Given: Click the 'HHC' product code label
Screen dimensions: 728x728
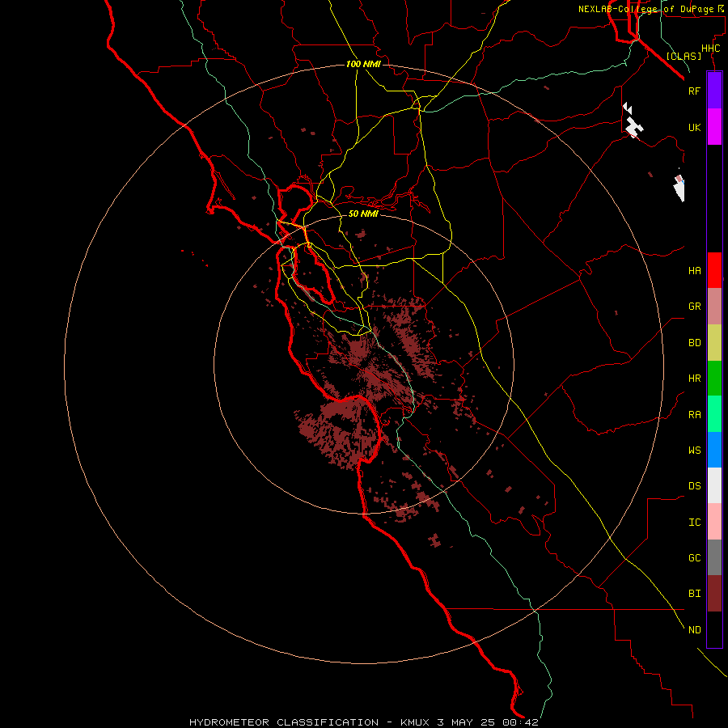Looking at the screenshot, I should 710,49.
